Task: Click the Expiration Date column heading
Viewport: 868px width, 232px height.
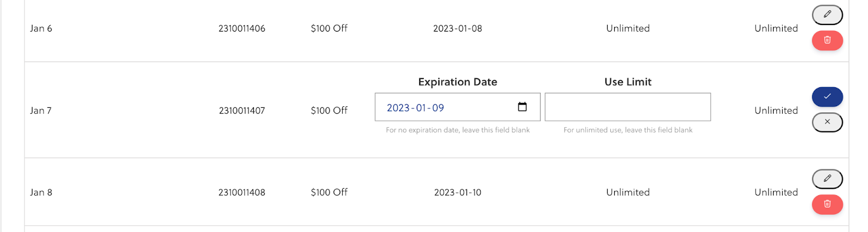Action: click(458, 82)
